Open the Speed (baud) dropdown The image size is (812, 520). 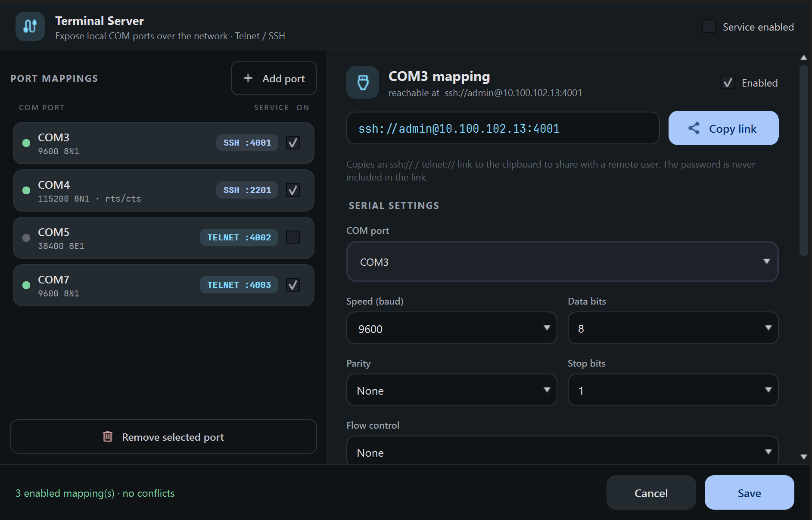pyautogui.click(x=451, y=328)
